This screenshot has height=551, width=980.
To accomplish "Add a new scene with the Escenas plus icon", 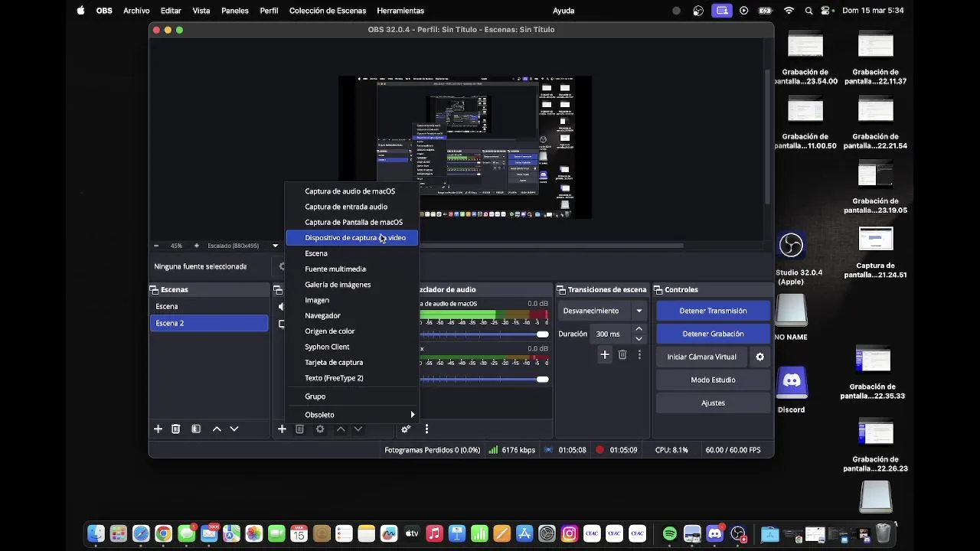I will 158,429.
